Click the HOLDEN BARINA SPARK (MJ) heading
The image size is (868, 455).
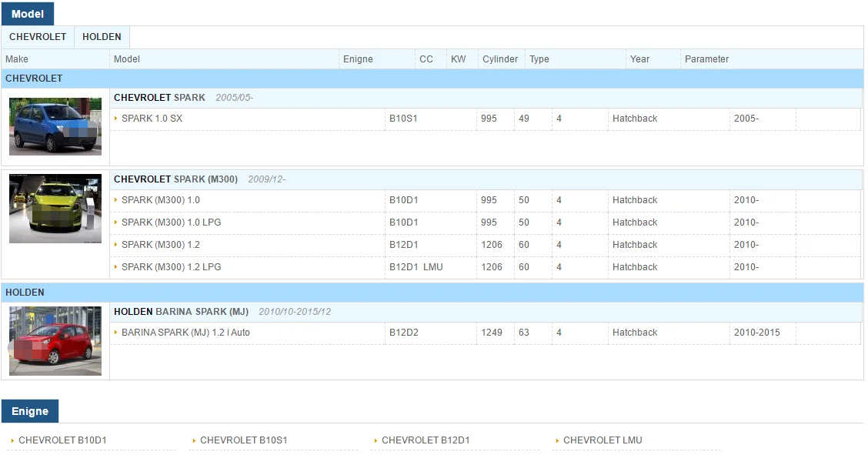tap(181, 313)
